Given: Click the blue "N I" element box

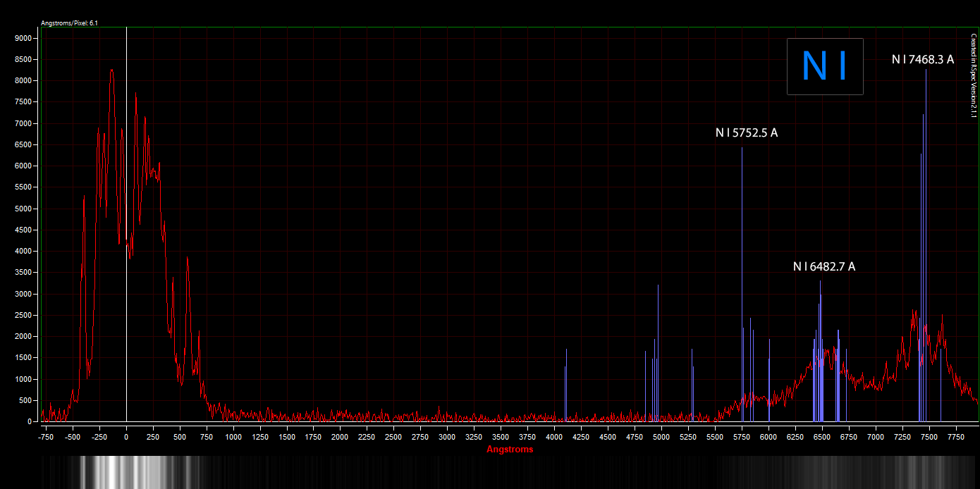Looking at the screenshot, I should tap(824, 66).
